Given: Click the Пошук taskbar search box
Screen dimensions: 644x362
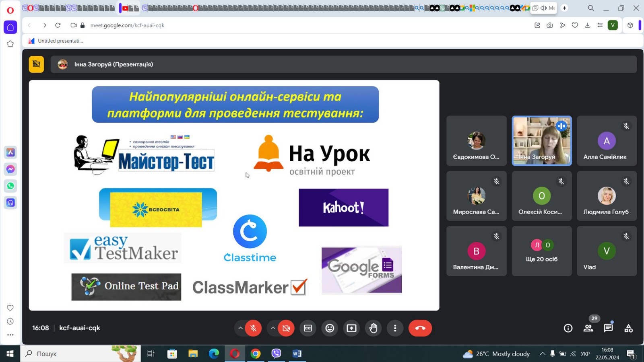Looking at the screenshot, I should [x=80, y=354].
